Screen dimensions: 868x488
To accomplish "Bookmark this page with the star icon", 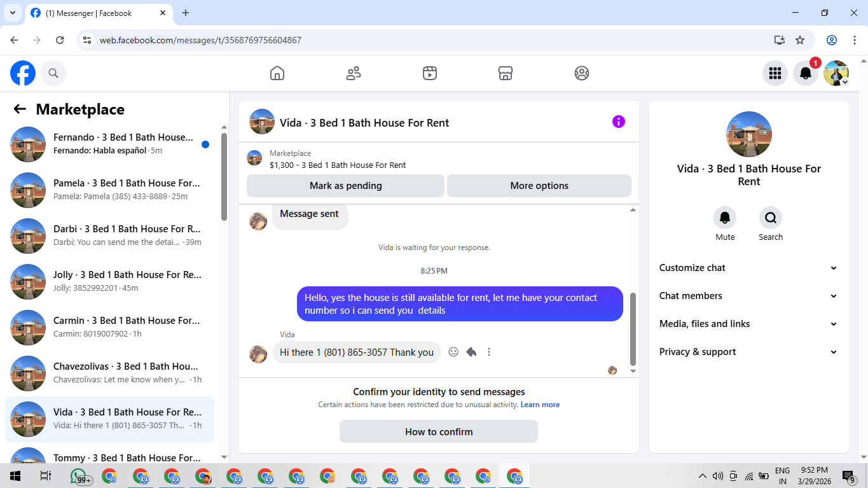I will pyautogui.click(x=800, y=40).
